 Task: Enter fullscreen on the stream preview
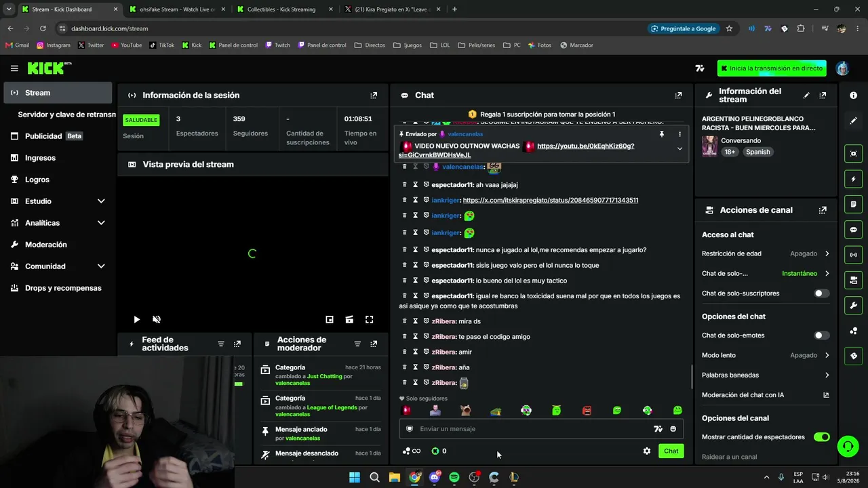click(370, 319)
